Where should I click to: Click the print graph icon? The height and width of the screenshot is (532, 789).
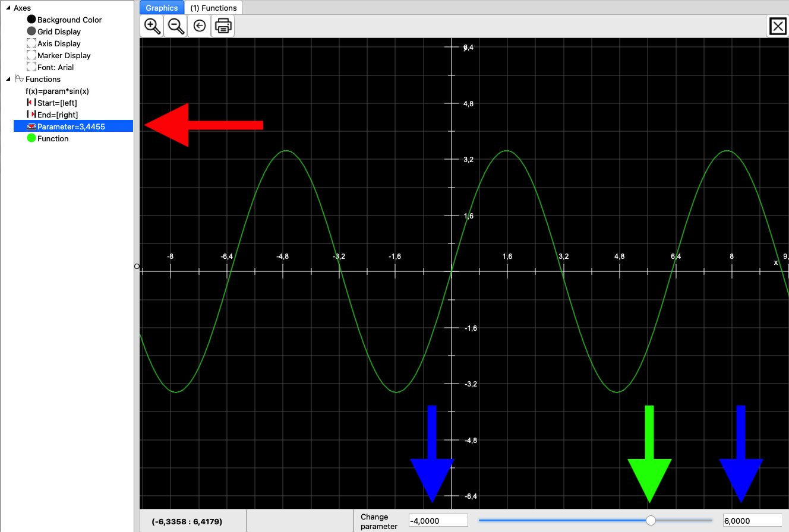coord(223,26)
